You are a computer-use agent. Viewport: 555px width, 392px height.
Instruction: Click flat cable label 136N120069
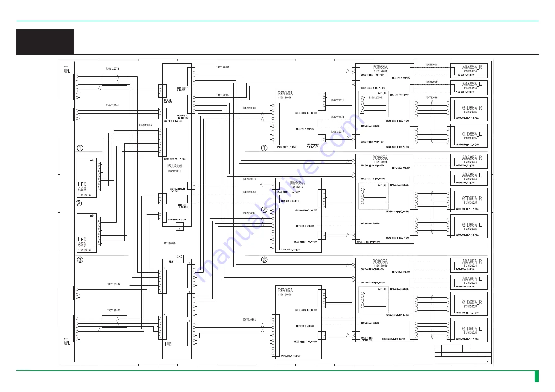coord(337,117)
